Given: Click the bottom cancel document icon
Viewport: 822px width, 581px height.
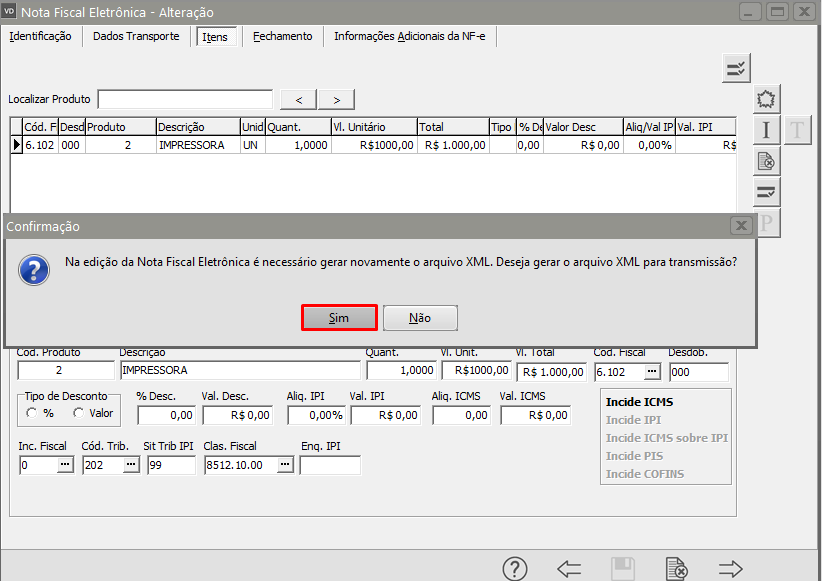Looking at the screenshot, I should pyautogui.click(x=677, y=569).
